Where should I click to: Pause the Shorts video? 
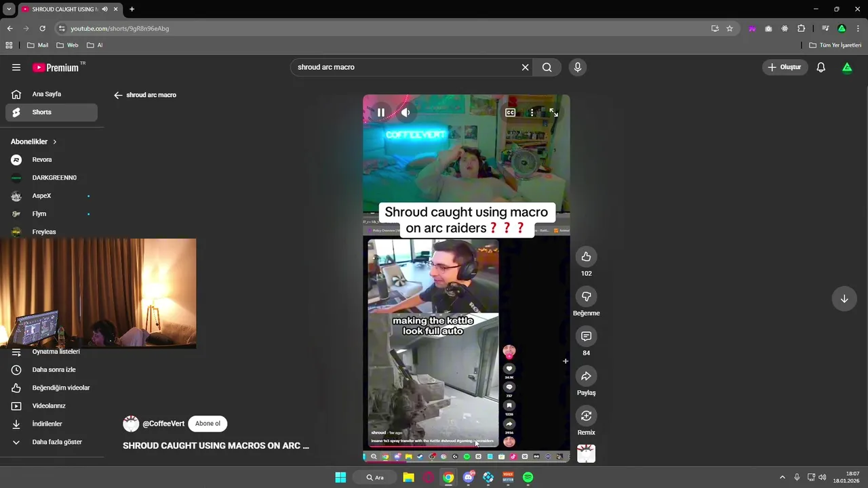[x=381, y=113]
